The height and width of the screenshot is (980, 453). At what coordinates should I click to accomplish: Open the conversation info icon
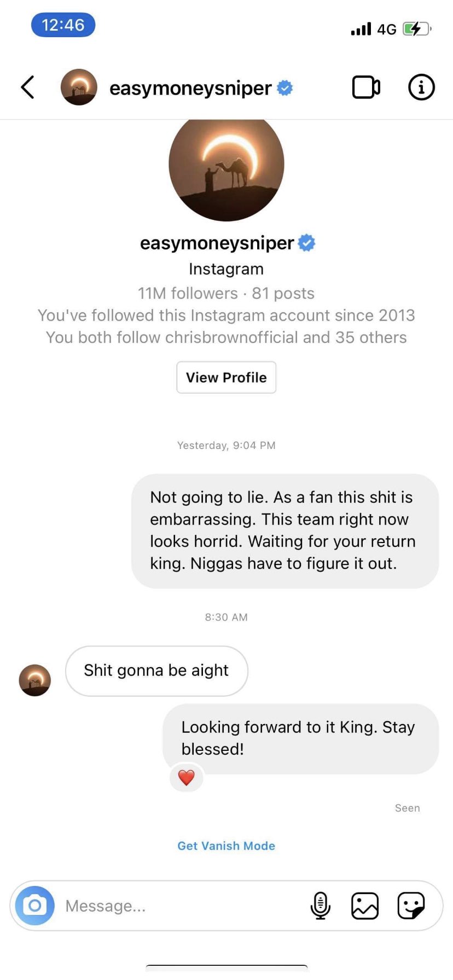421,87
